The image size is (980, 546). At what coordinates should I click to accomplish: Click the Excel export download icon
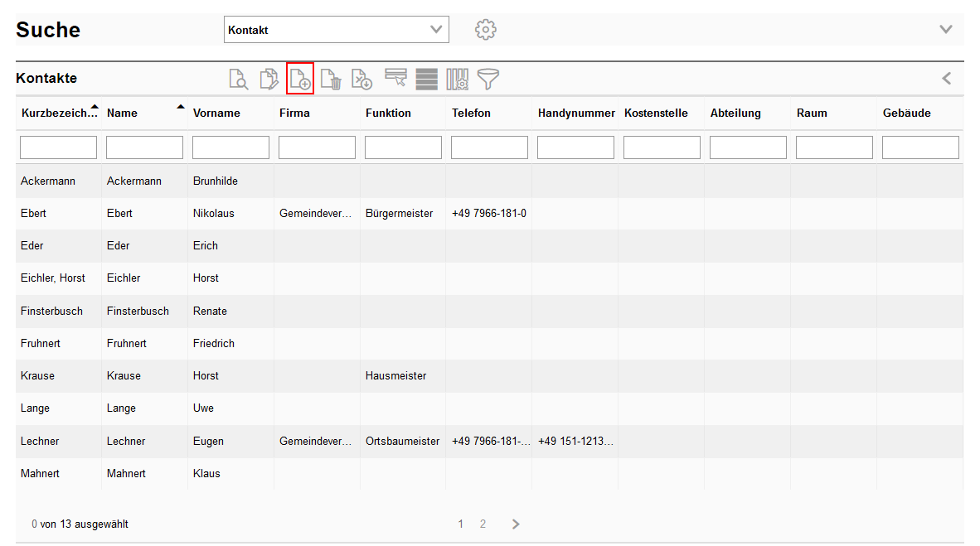click(361, 80)
